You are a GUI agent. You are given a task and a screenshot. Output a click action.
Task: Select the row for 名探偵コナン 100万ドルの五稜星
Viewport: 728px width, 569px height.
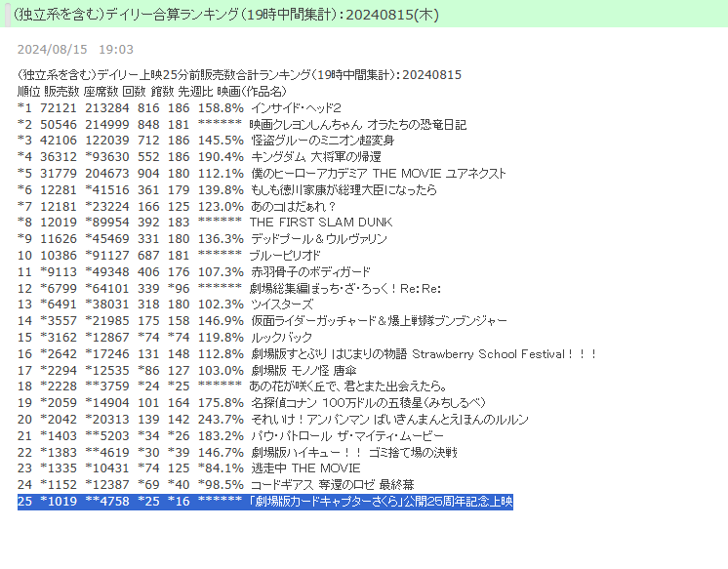tap(251, 403)
